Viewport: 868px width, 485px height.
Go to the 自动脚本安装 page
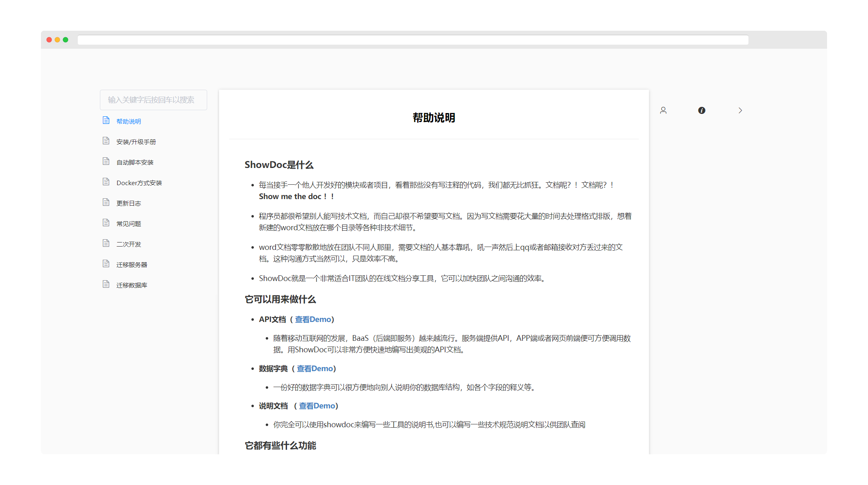click(x=135, y=162)
